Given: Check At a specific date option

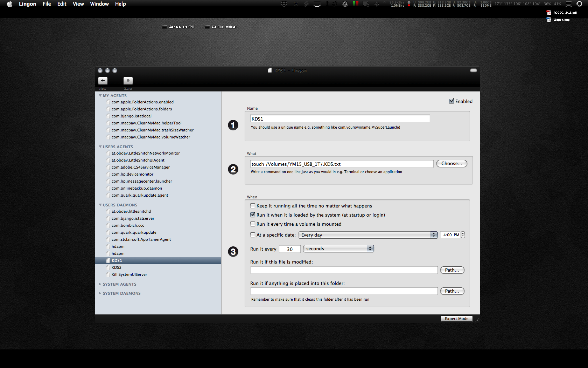Looking at the screenshot, I should click(253, 235).
